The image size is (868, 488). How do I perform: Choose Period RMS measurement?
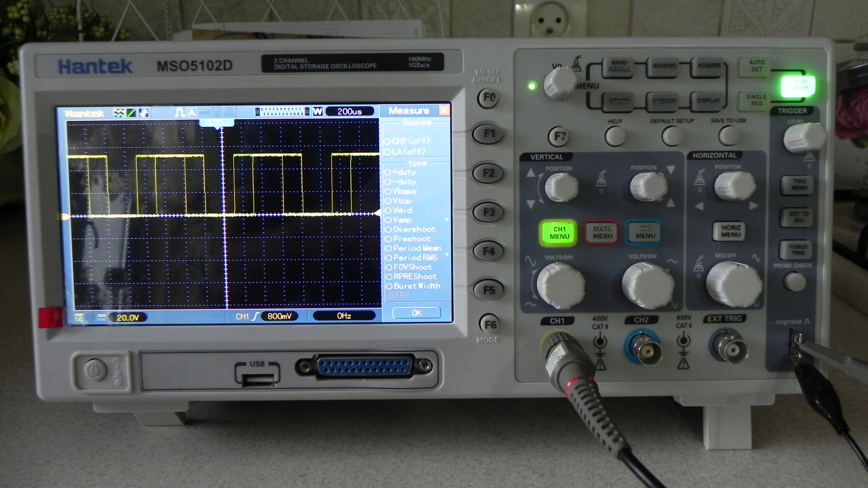point(411,258)
